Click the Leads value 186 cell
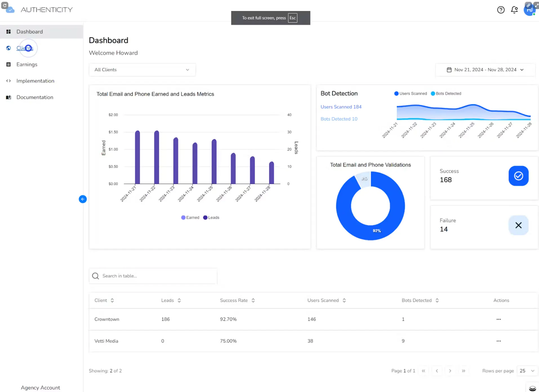 pyautogui.click(x=165, y=319)
